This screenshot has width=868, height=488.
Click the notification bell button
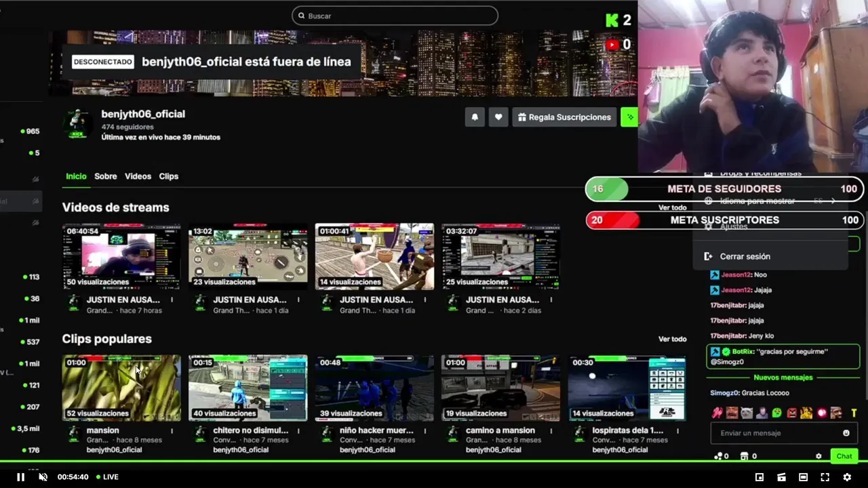pos(475,117)
